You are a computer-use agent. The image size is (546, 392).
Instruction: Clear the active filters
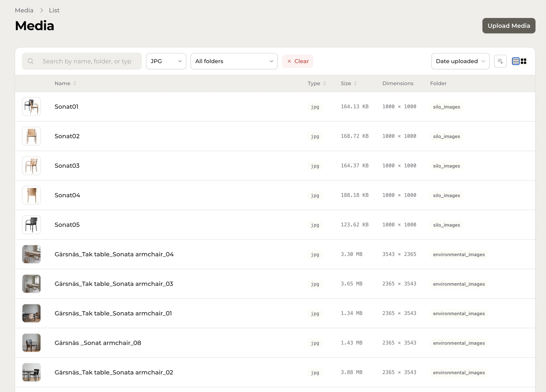pos(298,61)
